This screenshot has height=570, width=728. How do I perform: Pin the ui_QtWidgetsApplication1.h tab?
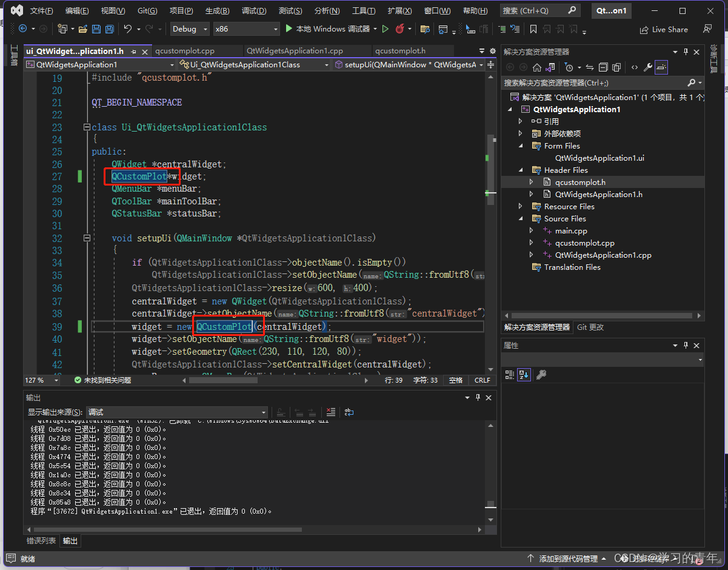click(133, 52)
